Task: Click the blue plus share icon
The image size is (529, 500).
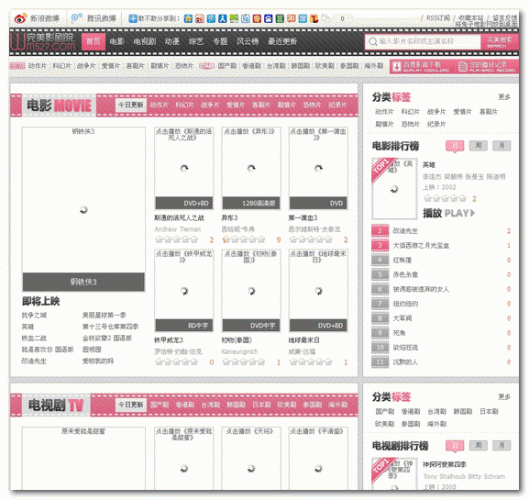Action: coord(133,19)
